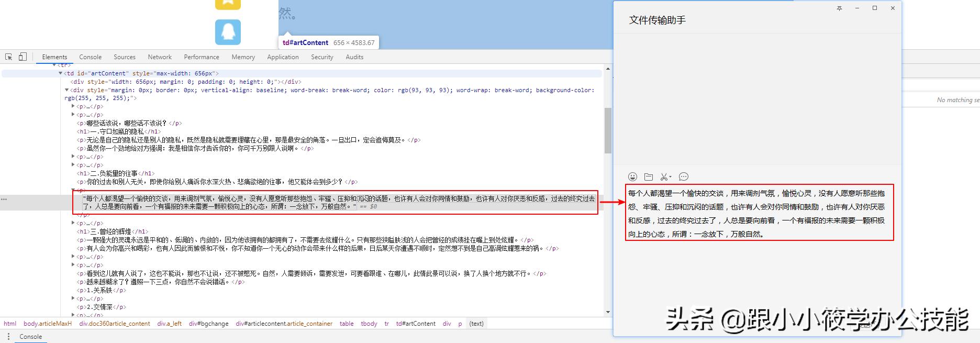Select the <p>越来越糊涂了 line

tap(161, 282)
